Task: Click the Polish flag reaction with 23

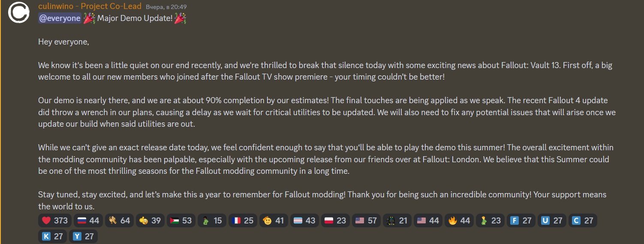Action: click(x=335, y=221)
